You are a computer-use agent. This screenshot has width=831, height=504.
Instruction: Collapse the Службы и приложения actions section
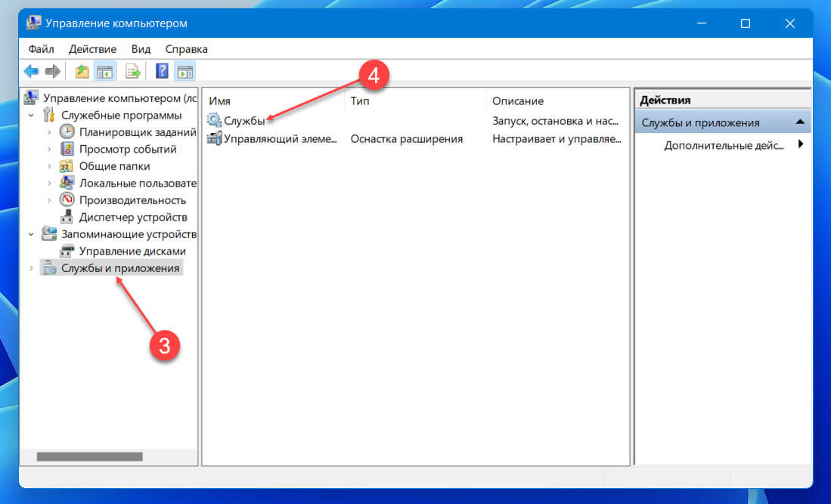point(800,122)
